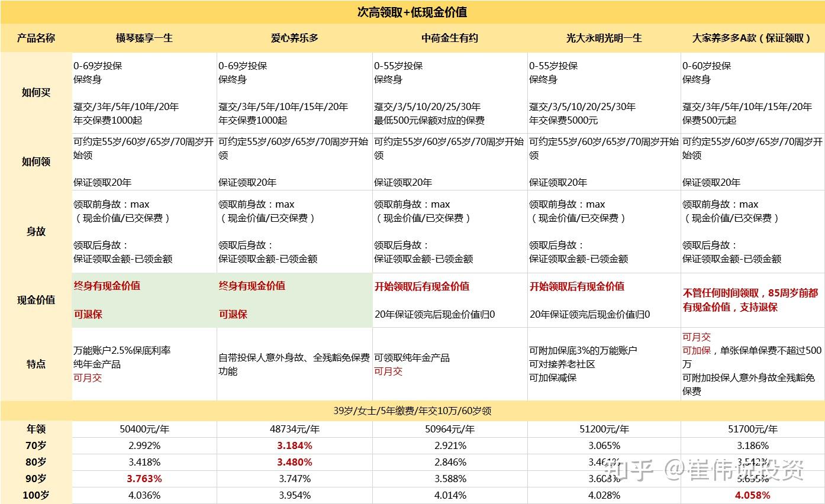Click the 51700元/年 annual payout

tap(752, 429)
